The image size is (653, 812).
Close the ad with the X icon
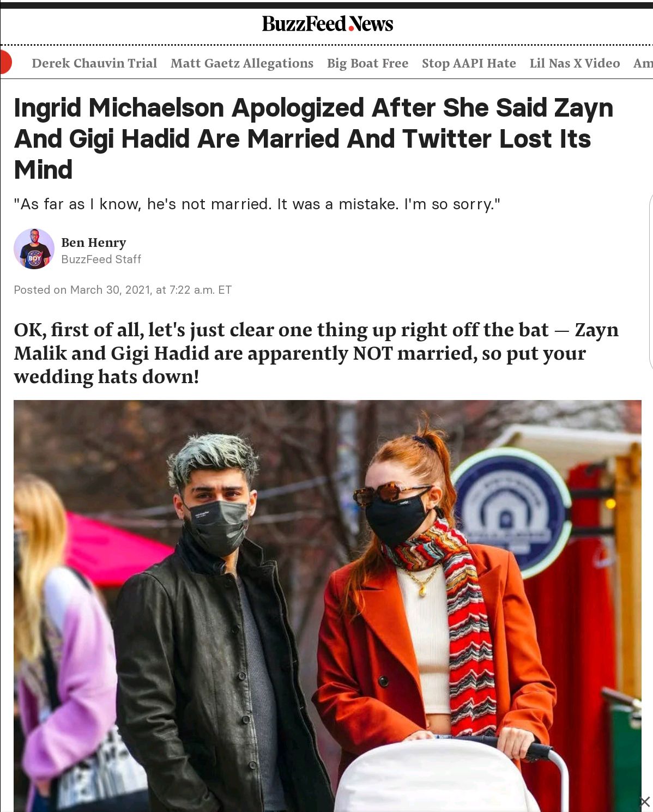tap(645, 802)
